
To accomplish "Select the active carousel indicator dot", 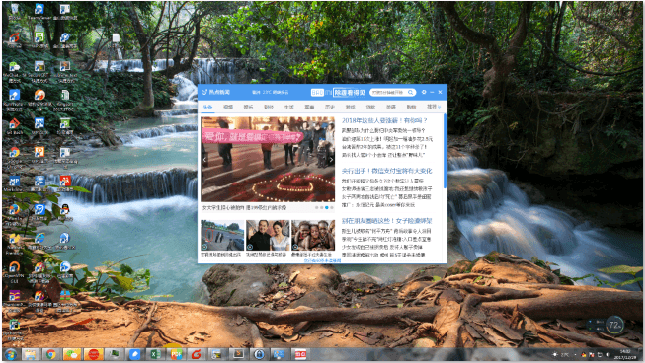I will [327, 207].
